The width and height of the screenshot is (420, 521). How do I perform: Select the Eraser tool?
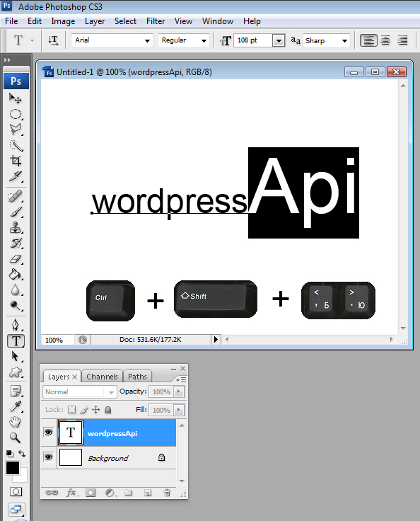click(16, 259)
